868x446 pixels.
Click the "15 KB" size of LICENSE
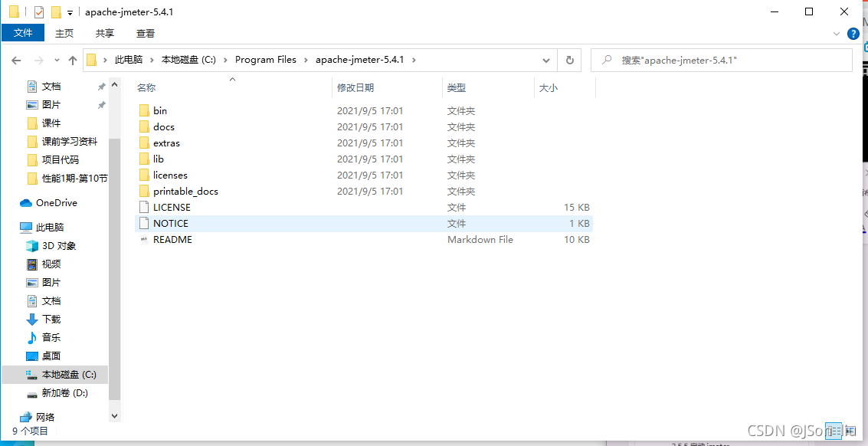point(576,207)
